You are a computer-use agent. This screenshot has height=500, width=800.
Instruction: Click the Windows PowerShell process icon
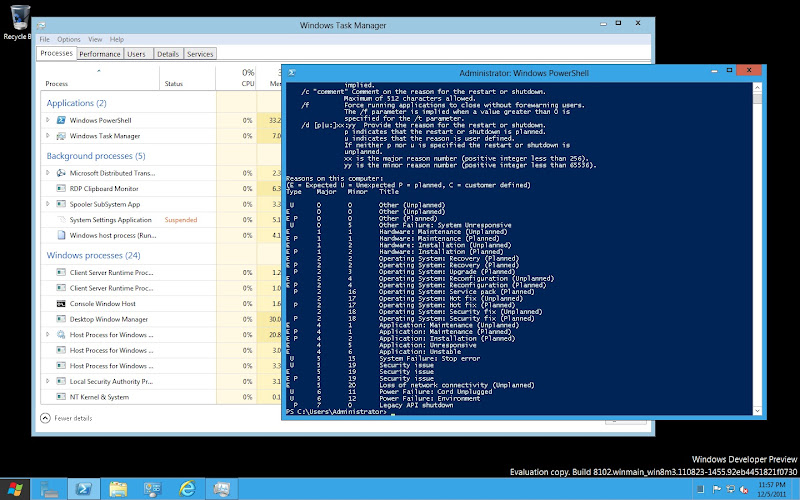pos(61,120)
